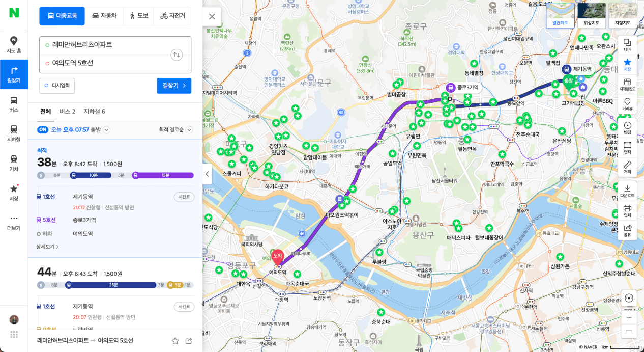
Task: Switch to 위성지도 satellite map
Action: (592, 15)
